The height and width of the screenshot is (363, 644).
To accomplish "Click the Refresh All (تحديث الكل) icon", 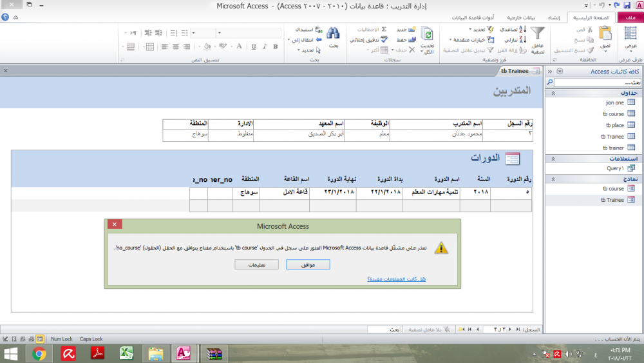I will click(x=427, y=34).
